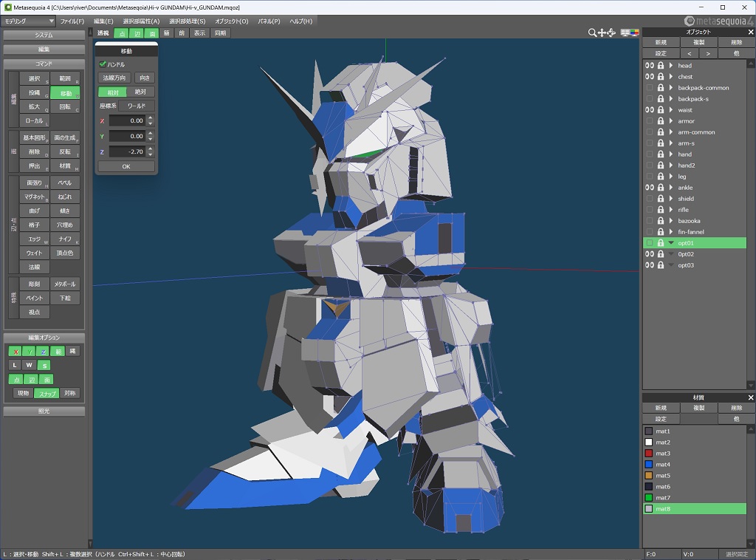Expand the fin-fannel object tree arrow
This screenshot has height=560, width=756.
[671, 232]
